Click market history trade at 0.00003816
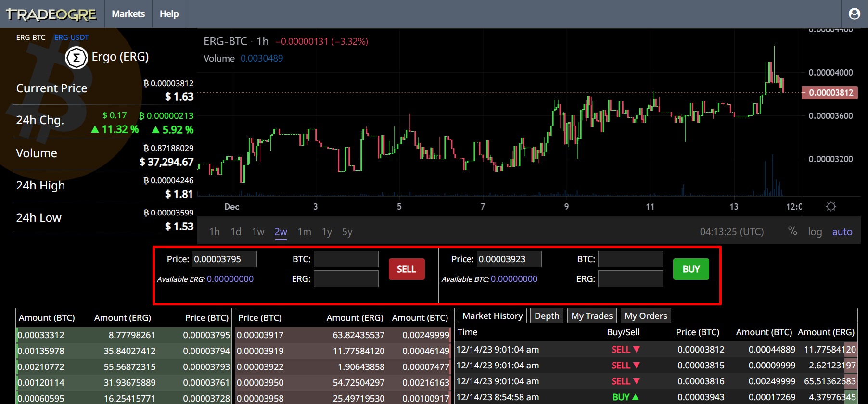Screen dimensions: 868x404 pyautogui.click(x=656, y=381)
